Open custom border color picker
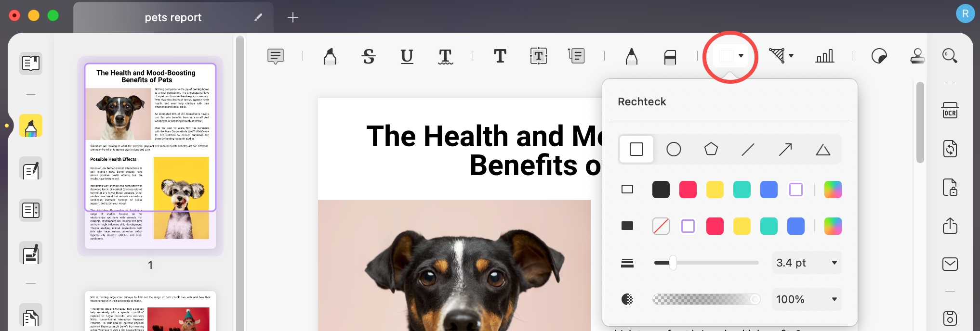The height and width of the screenshot is (331, 980). tap(833, 190)
